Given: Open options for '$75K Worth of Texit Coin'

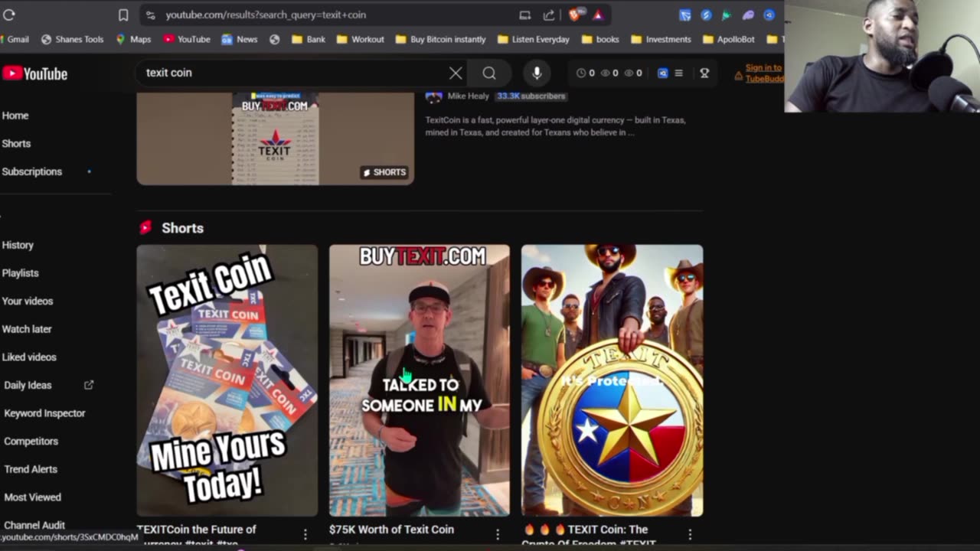Looking at the screenshot, I should (498, 534).
